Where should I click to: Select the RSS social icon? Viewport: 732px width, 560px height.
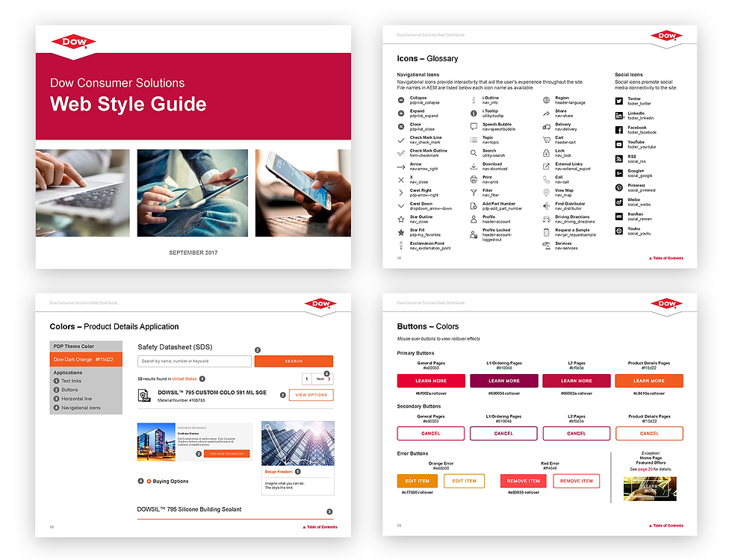[619, 159]
